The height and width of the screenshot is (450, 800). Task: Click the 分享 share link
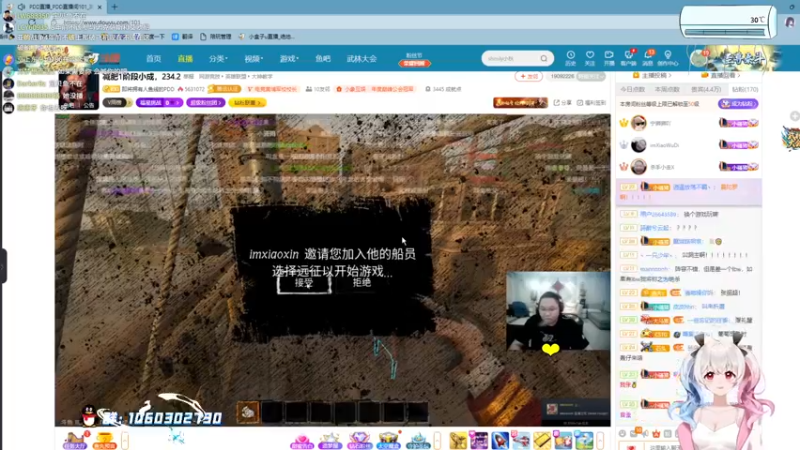[563, 103]
